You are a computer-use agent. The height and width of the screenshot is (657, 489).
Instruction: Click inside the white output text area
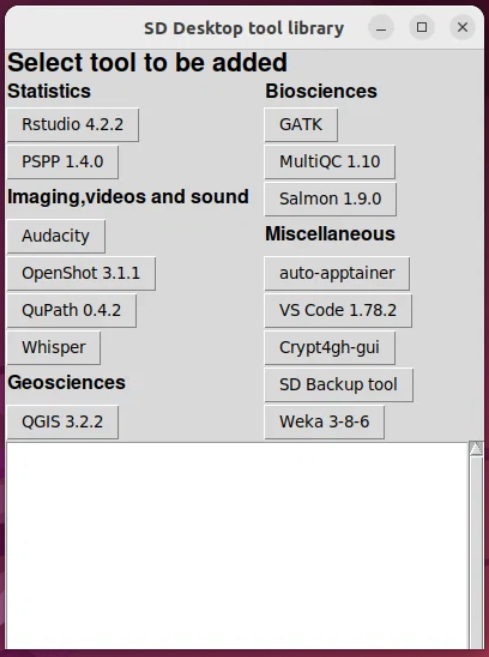pyautogui.click(x=237, y=546)
